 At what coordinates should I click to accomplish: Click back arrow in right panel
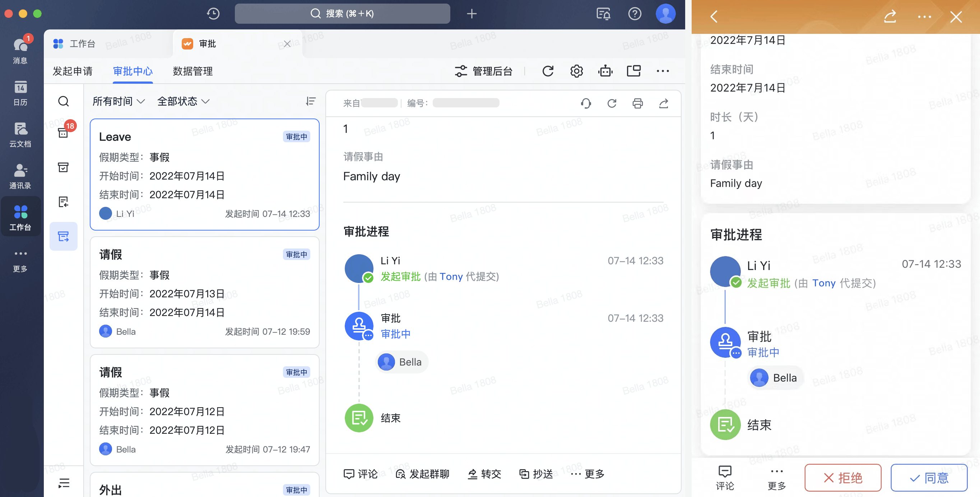(714, 17)
